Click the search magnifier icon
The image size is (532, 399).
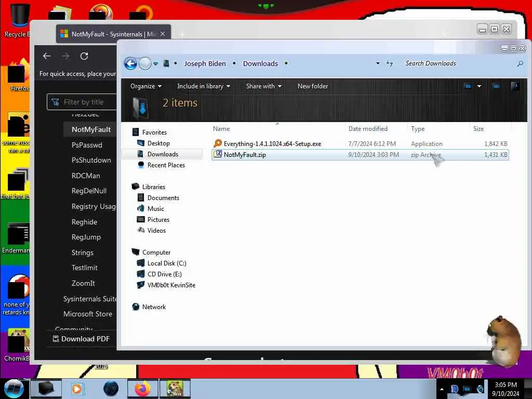pyautogui.click(x=520, y=63)
